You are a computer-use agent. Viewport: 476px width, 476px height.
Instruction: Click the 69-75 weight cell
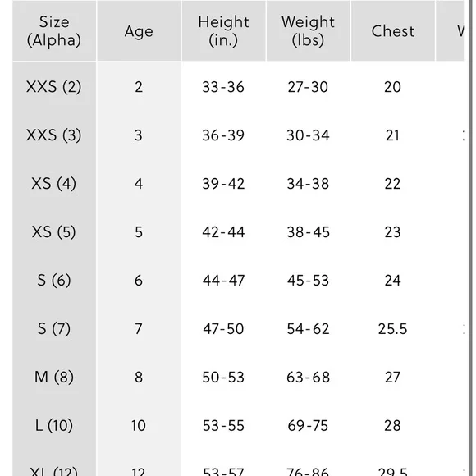click(x=308, y=426)
